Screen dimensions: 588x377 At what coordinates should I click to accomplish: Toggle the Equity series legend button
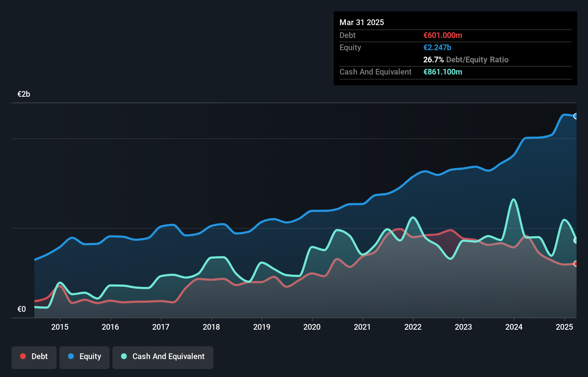tap(85, 357)
